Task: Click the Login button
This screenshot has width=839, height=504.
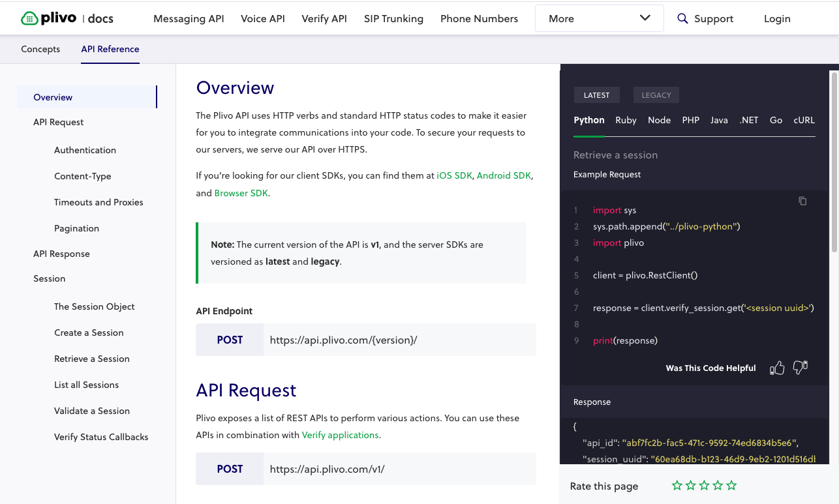Action: tap(777, 18)
